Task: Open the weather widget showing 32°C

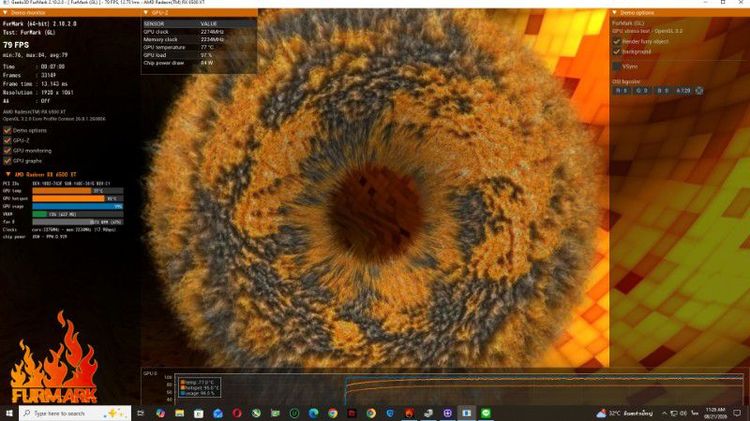Action: click(624, 413)
